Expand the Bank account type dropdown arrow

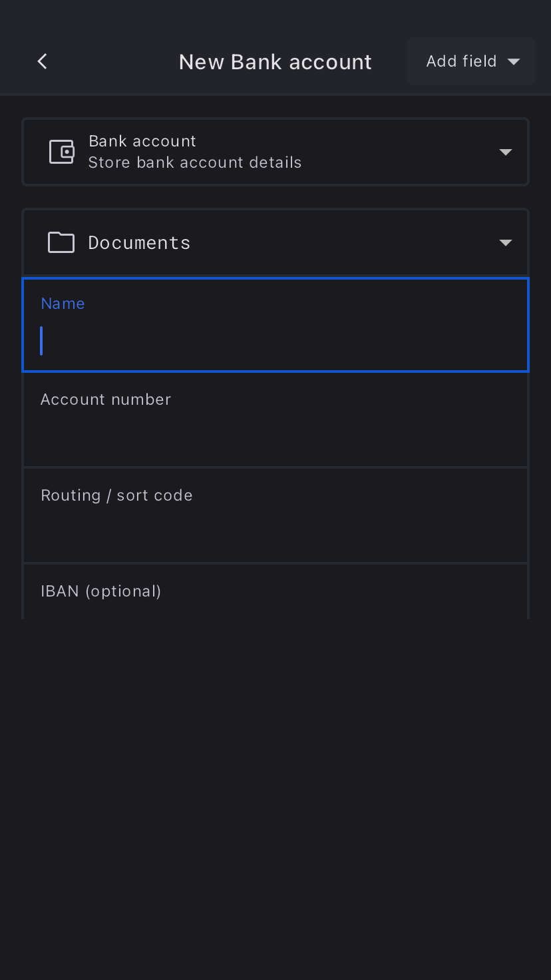(505, 152)
